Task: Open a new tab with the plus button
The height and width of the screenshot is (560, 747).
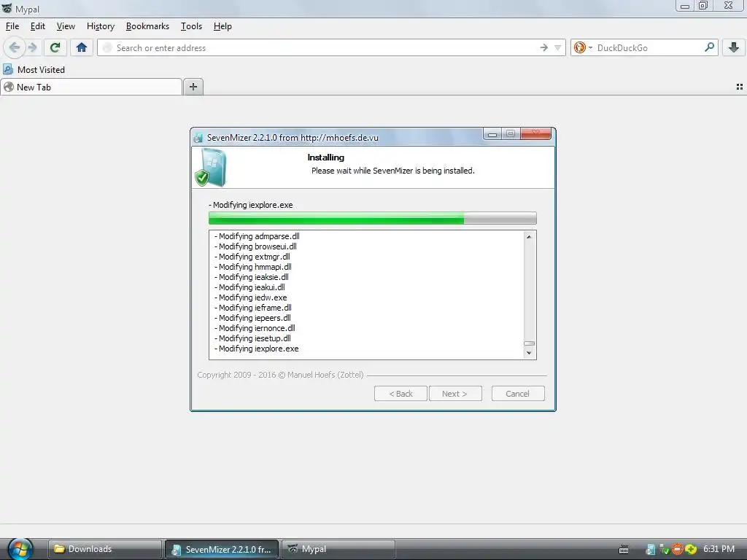Action: (x=193, y=87)
